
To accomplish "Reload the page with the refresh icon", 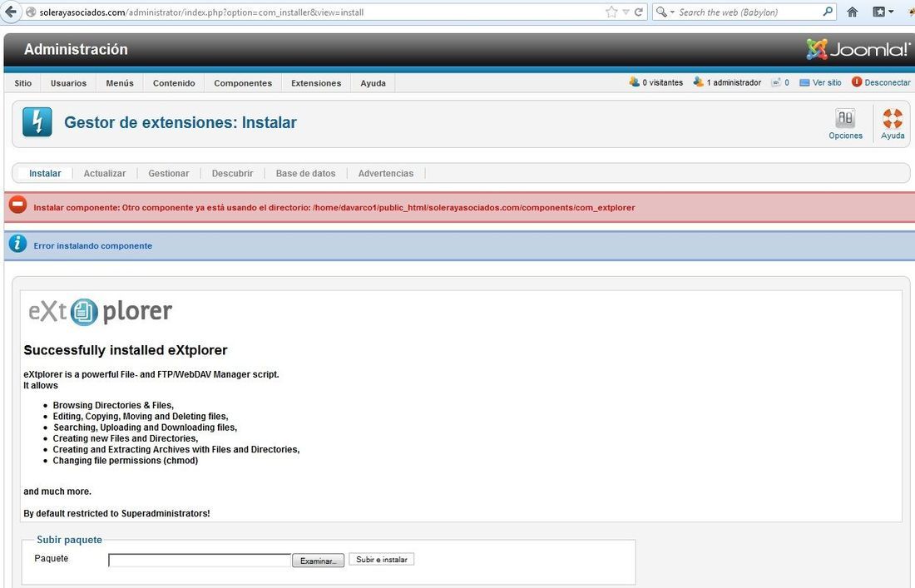I will click(639, 12).
